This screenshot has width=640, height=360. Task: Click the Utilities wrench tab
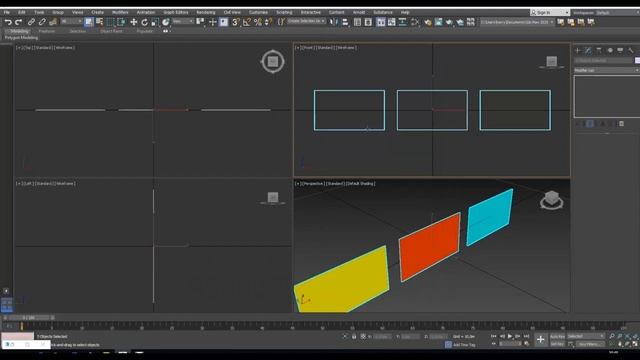tap(631, 50)
